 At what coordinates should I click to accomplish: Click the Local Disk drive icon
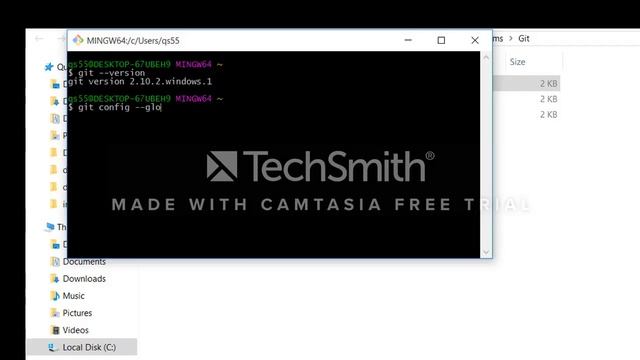(52, 347)
